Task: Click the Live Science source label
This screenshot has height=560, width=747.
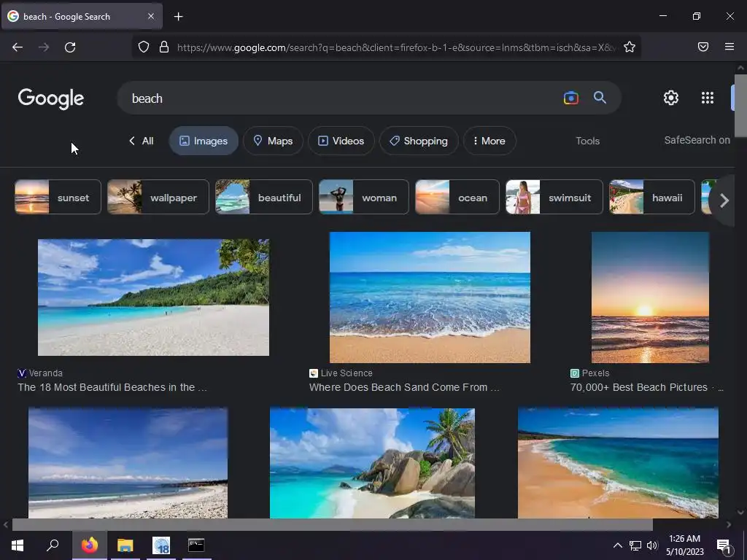Action: 347,373
